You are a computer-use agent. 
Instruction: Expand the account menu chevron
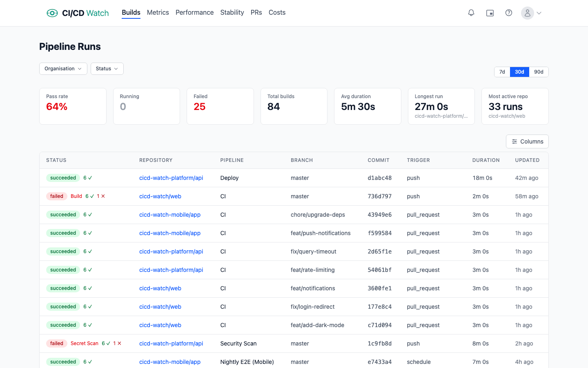[x=539, y=13]
